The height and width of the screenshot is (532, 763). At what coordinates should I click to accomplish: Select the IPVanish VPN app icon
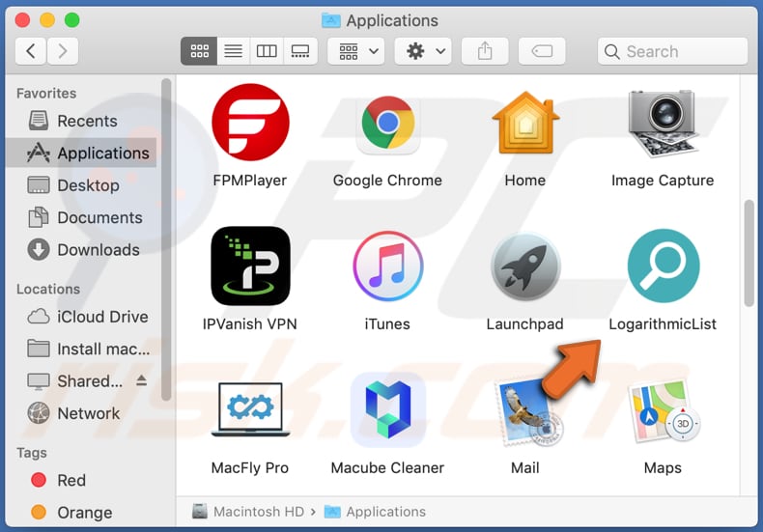click(x=250, y=266)
